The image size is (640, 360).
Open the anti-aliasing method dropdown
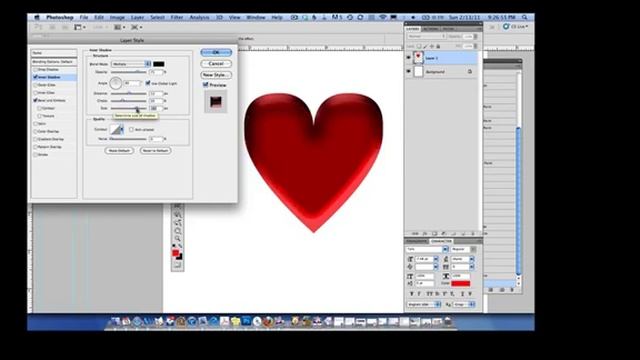(x=464, y=304)
